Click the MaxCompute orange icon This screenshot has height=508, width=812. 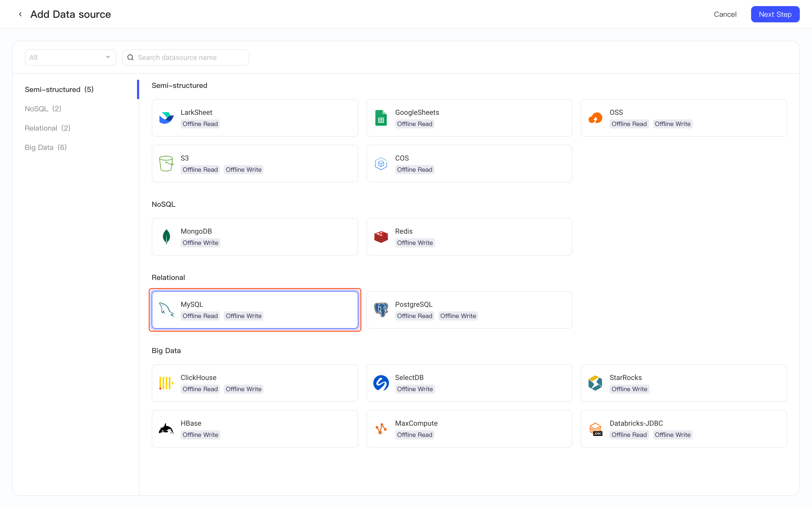[381, 429]
